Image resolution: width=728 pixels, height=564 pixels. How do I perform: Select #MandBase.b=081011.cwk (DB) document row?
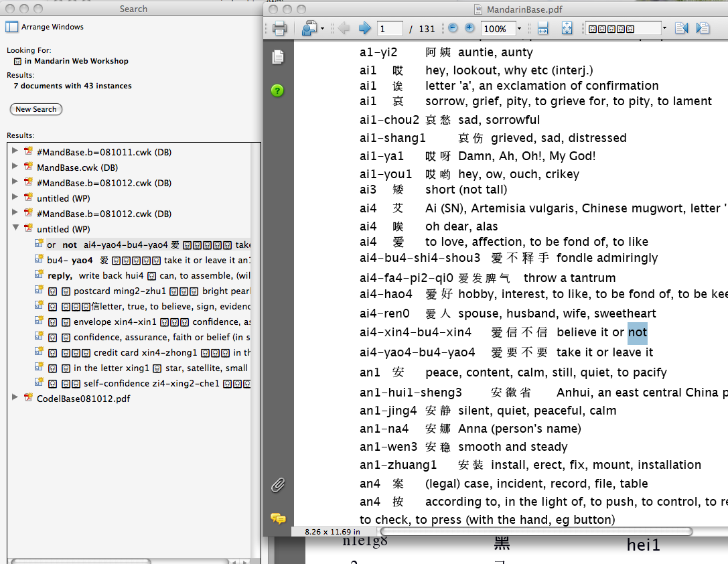tap(104, 152)
